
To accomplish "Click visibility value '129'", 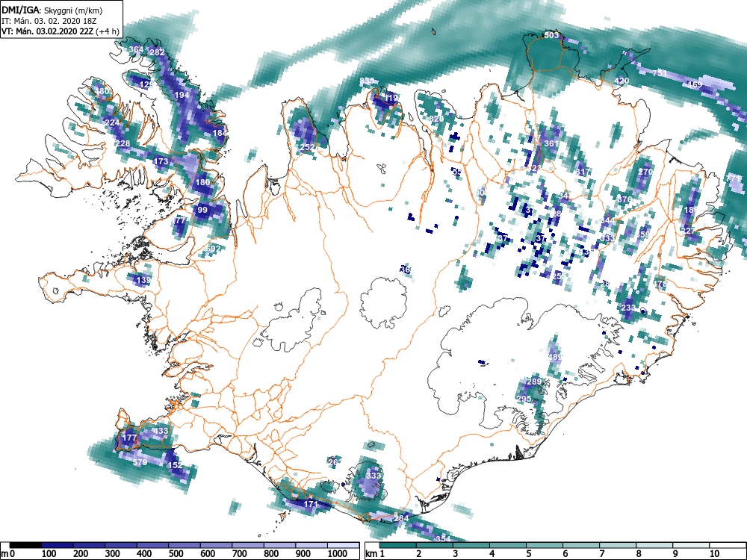I will (x=146, y=85).
